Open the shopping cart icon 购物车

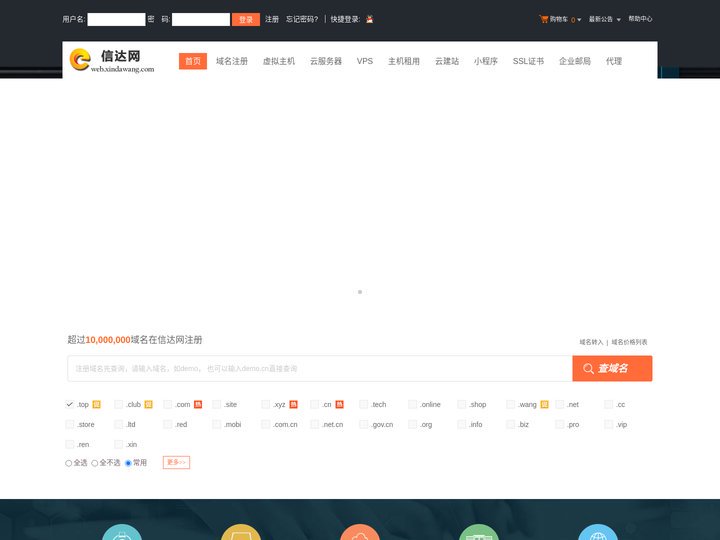(544, 19)
